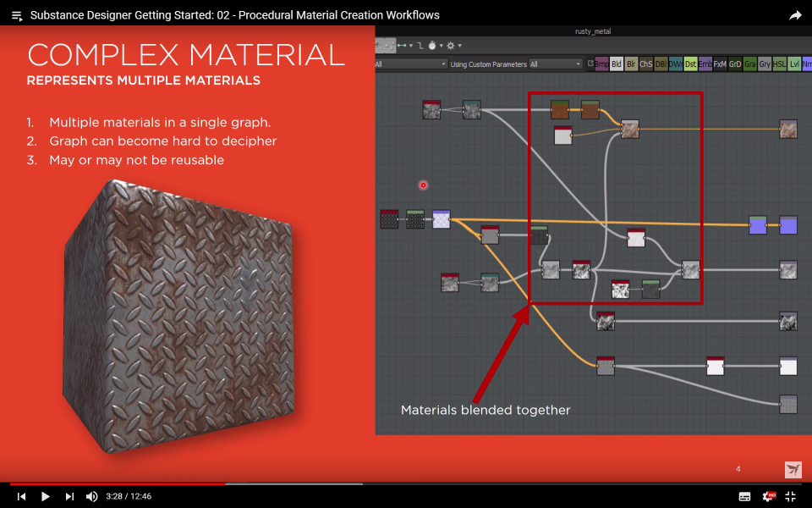
Task: Click the rusty metal cube preview image
Action: pos(178,316)
